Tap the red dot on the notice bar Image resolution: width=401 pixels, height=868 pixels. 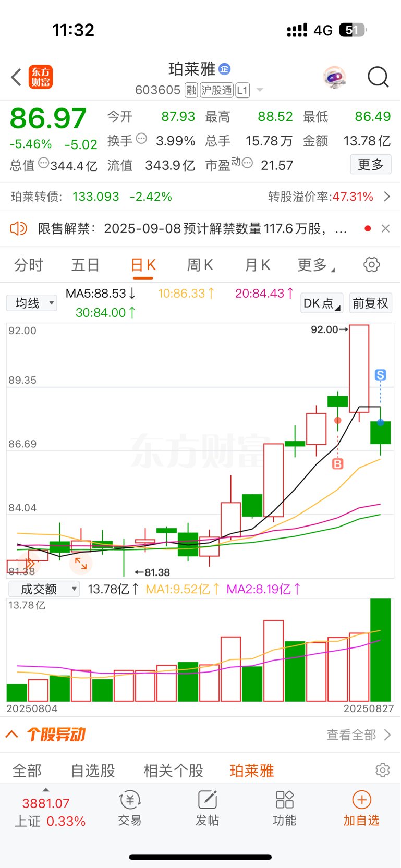pos(368,228)
